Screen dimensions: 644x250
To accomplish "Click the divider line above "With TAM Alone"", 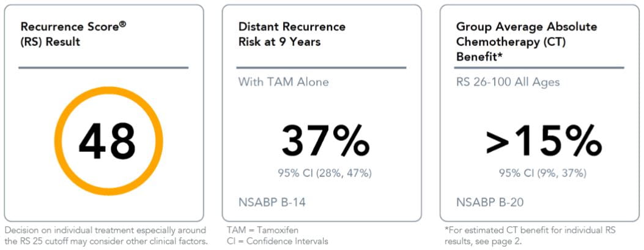I will point(322,67).
